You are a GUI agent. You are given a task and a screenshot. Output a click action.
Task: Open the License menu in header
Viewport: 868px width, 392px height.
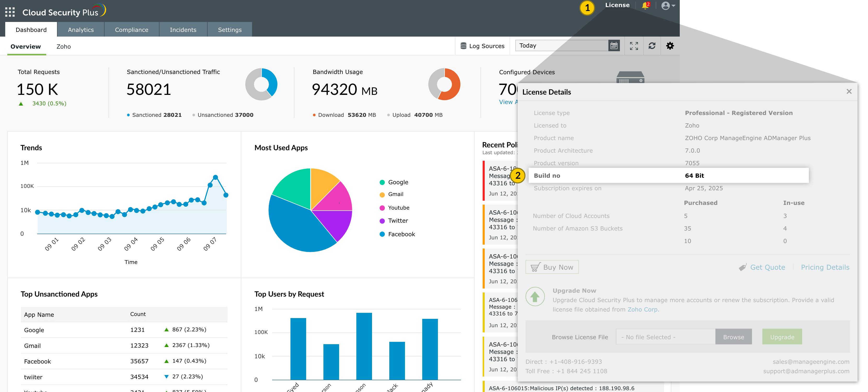click(617, 5)
